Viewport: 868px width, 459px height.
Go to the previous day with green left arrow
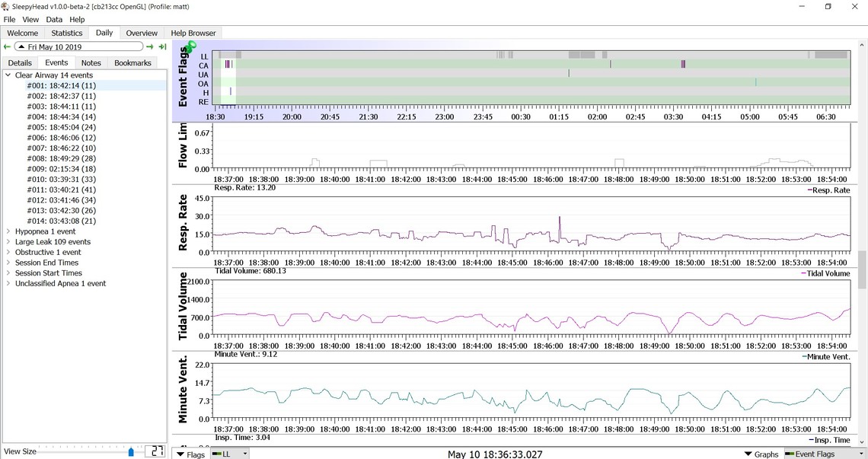[x=7, y=47]
